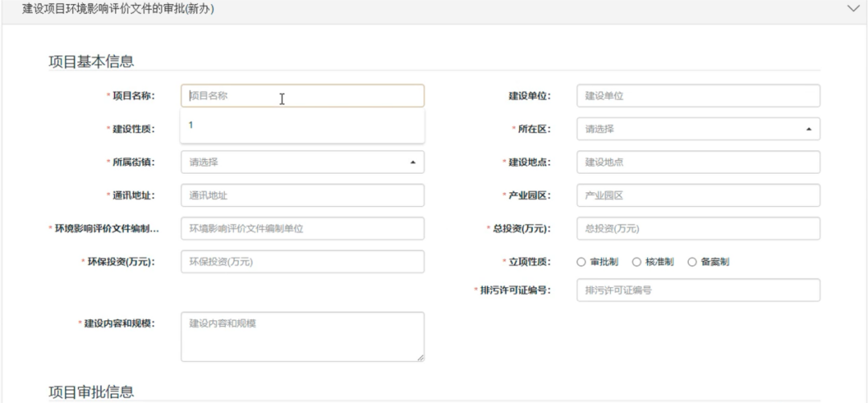Viewport: 868px width, 403px height.
Task: Click the 排污许可证编号 field
Action: [698, 290]
